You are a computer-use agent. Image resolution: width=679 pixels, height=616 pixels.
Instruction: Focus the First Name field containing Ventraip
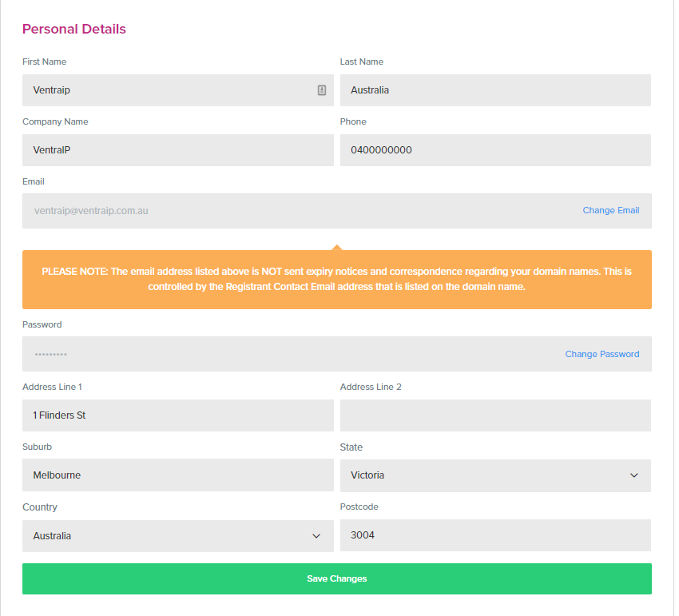point(178,90)
